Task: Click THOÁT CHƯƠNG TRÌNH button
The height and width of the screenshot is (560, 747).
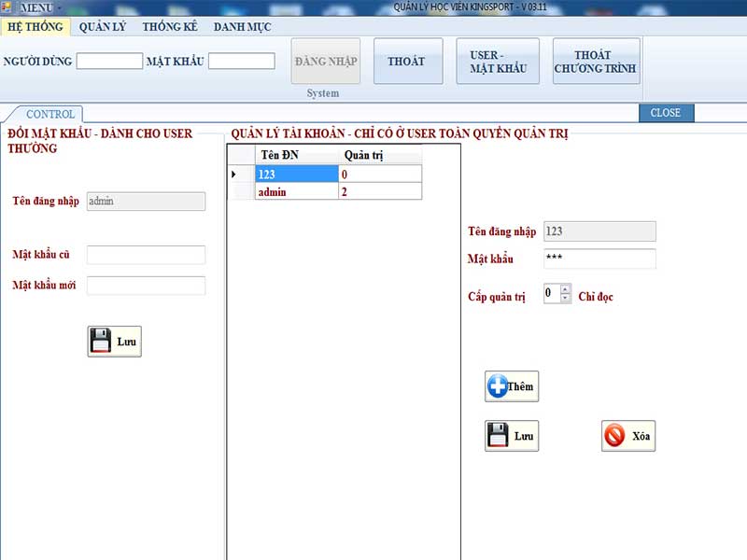Action: coord(596,61)
